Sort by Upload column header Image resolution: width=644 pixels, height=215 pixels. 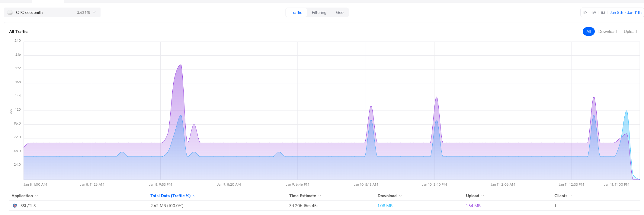tap(475, 196)
